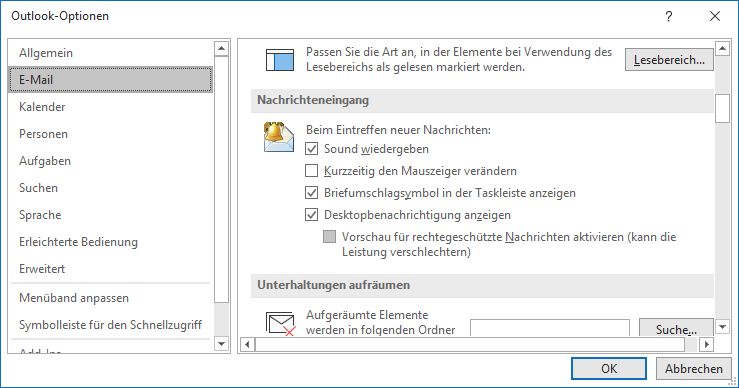Enable Kurzzeitig den Mauszeiger verändern
Screen dimensions: 739x388
pos(312,171)
